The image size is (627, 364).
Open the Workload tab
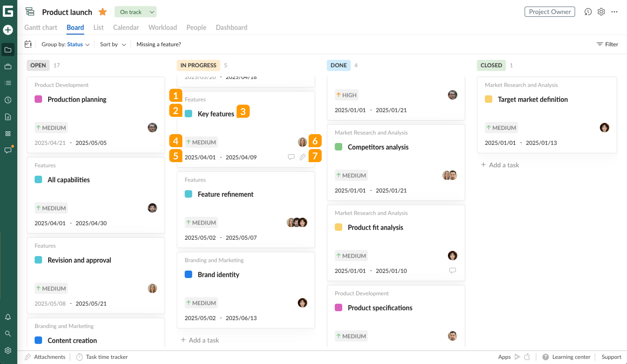162,27
